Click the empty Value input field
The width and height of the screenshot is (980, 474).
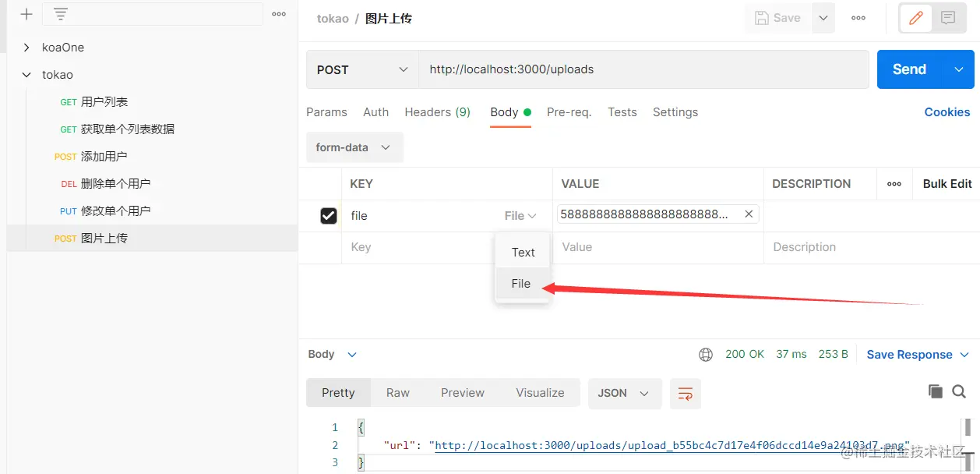658,247
